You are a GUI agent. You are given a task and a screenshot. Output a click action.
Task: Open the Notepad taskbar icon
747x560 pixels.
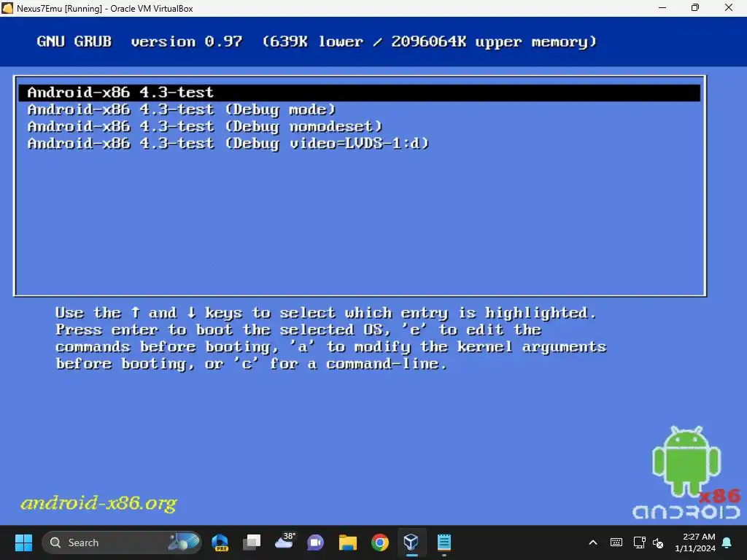pos(444,542)
